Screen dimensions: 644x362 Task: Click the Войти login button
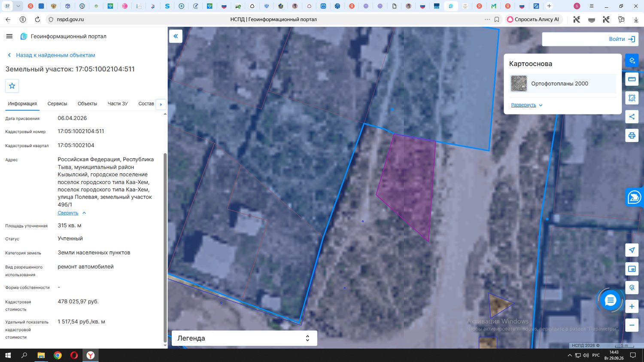point(622,39)
